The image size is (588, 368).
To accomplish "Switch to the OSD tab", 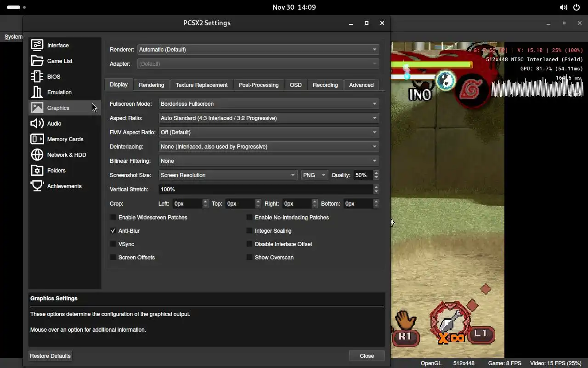I will coord(296,85).
